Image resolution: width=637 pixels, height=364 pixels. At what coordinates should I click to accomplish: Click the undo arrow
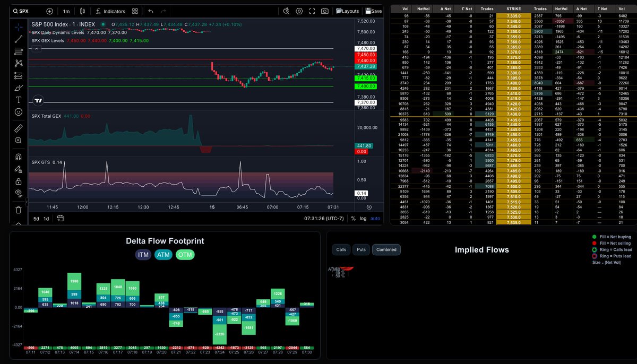[x=151, y=11]
